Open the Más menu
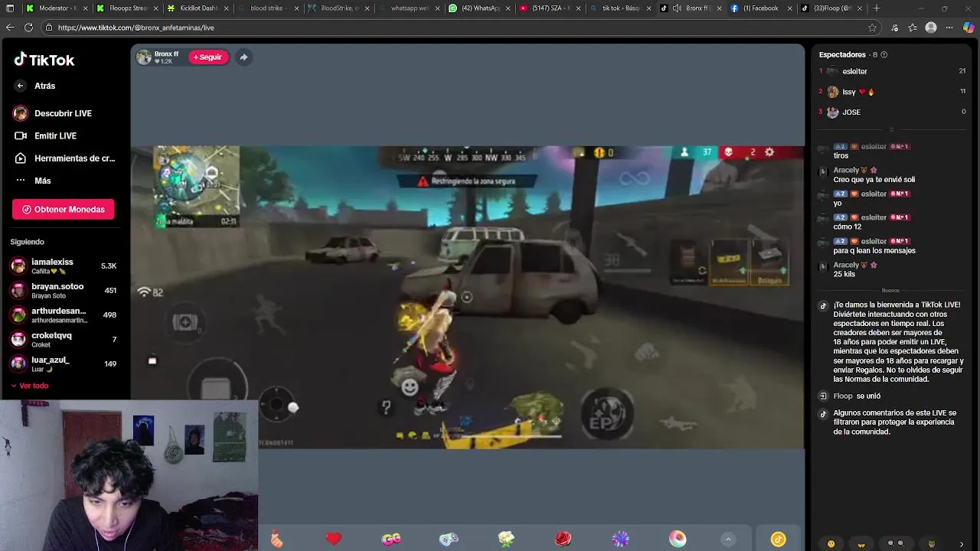Screen dimensions: 980x551 pos(42,181)
